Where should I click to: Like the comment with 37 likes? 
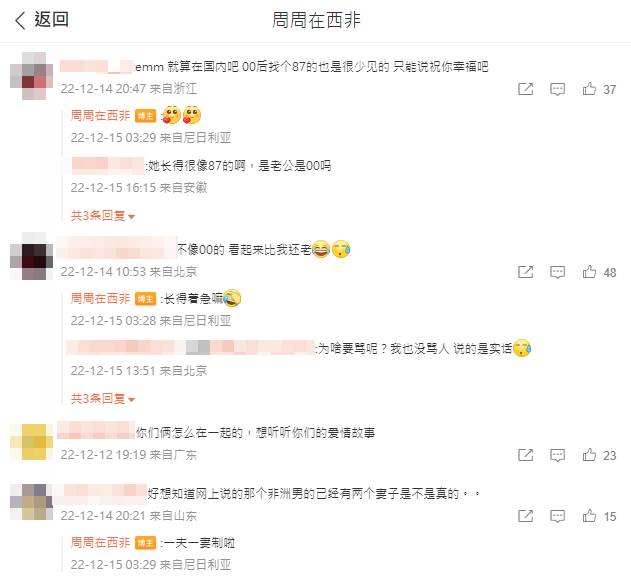(x=589, y=89)
